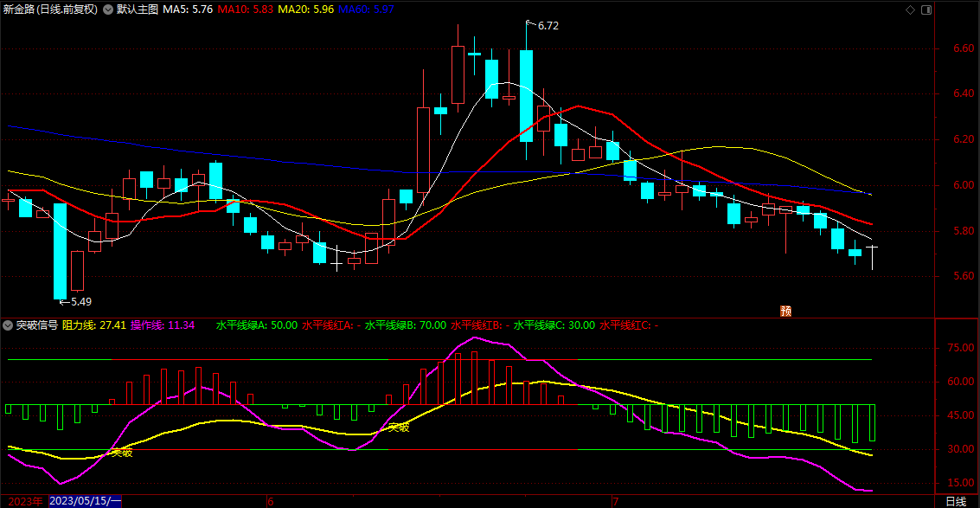980x508 pixels.
Task: Click the MA60: 5.97 legend
Action: [366, 10]
